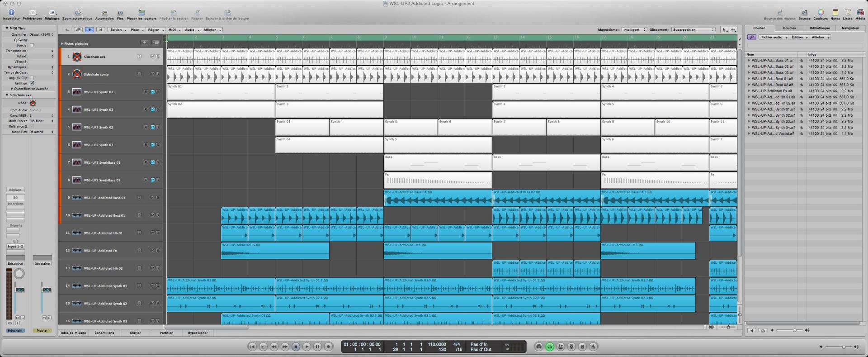Open the Région dropdown menu

[x=156, y=30]
